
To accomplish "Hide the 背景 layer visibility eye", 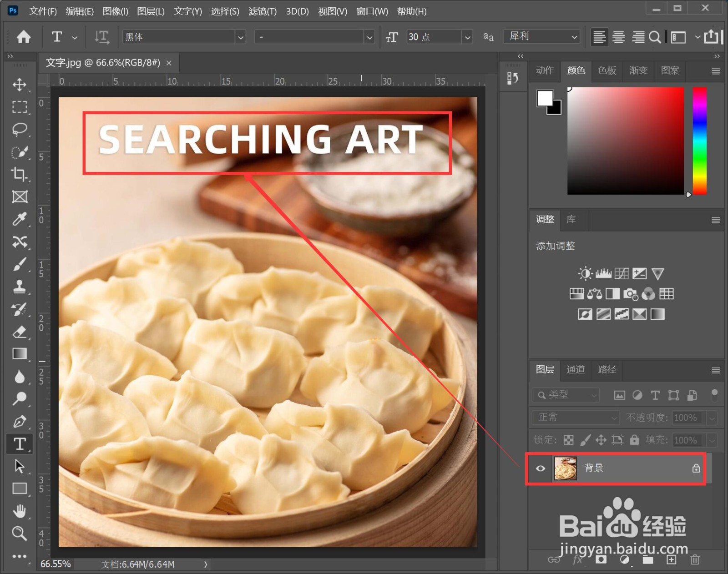I will coord(541,468).
